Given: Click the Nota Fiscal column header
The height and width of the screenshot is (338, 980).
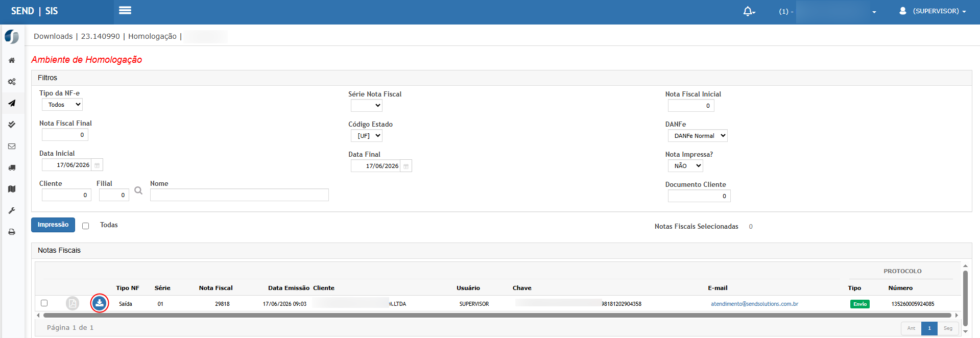Looking at the screenshot, I should click(x=216, y=288).
